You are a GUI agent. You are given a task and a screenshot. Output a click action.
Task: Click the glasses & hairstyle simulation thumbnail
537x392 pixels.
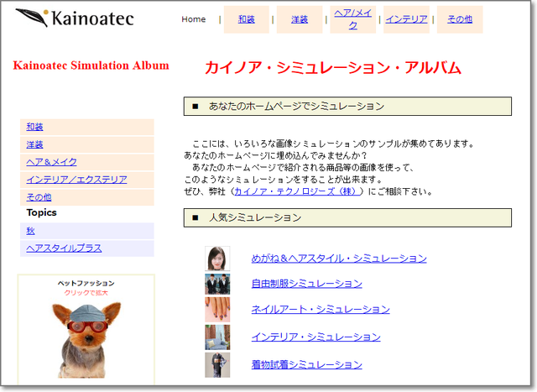[217, 258]
